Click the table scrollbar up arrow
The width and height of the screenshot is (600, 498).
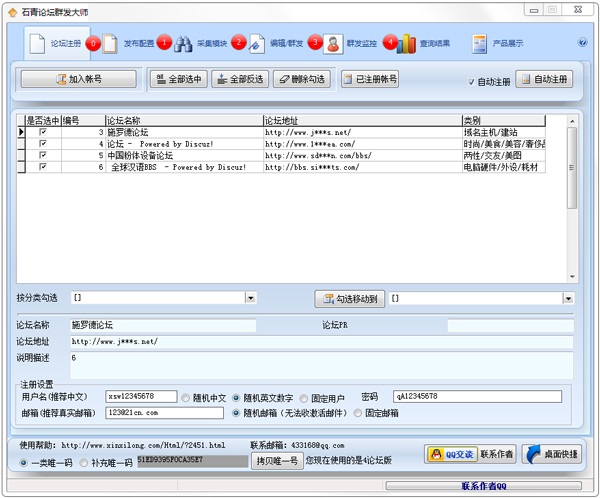point(572,121)
